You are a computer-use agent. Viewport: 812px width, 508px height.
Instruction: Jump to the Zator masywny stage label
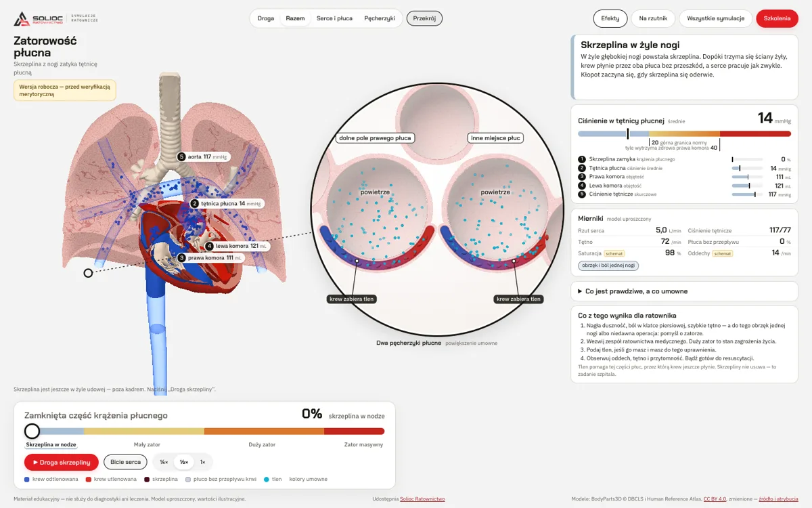(363, 445)
